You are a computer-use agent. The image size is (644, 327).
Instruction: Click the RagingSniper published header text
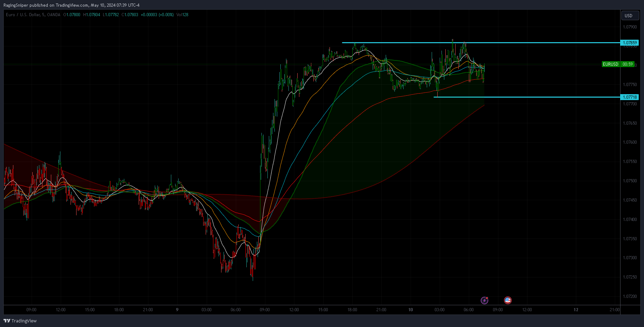point(71,5)
